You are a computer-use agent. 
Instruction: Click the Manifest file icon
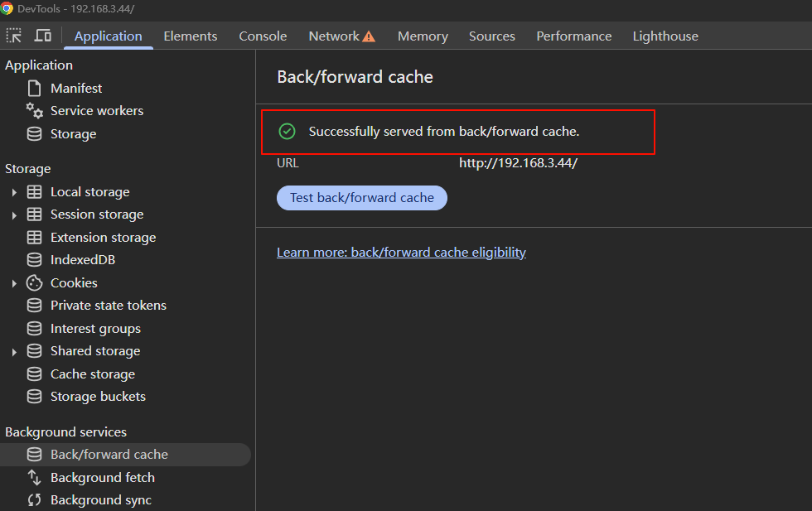[x=34, y=88]
